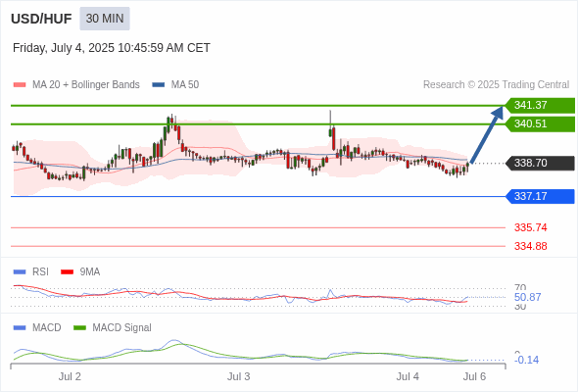The width and height of the screenshot is (578, 392).
Task: Click the MACD value -0.14 label
Action: pos(527,360)
